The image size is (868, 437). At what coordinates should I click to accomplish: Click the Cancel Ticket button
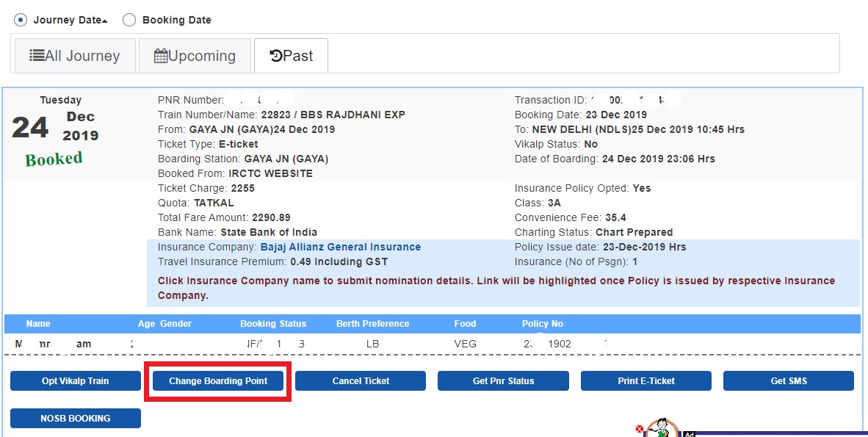[x=360, y=380]
